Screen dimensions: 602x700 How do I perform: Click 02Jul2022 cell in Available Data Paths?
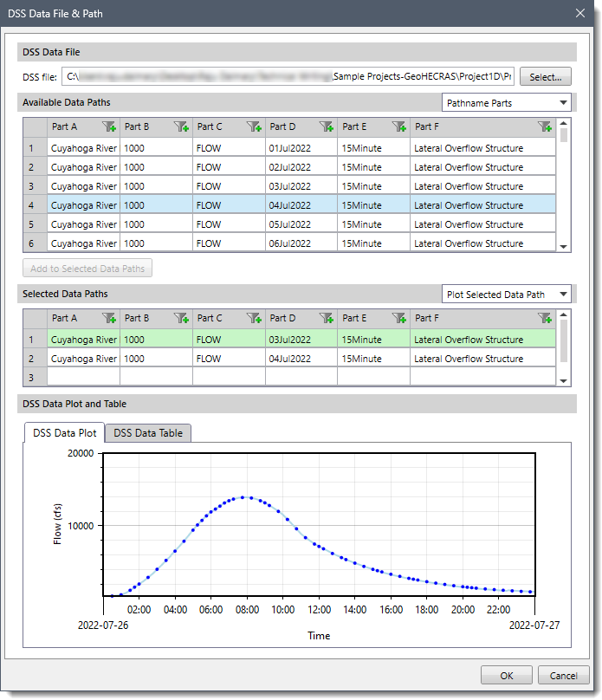coord(301,167)
